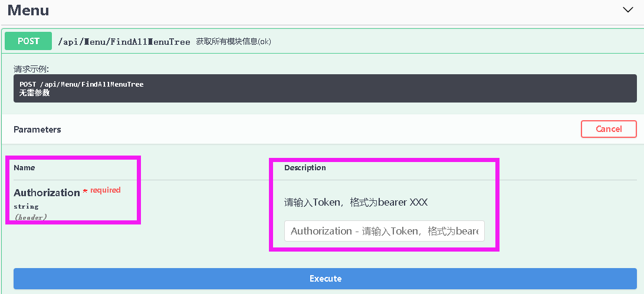Collapse the Menu section chevron

tap(627, 9)
